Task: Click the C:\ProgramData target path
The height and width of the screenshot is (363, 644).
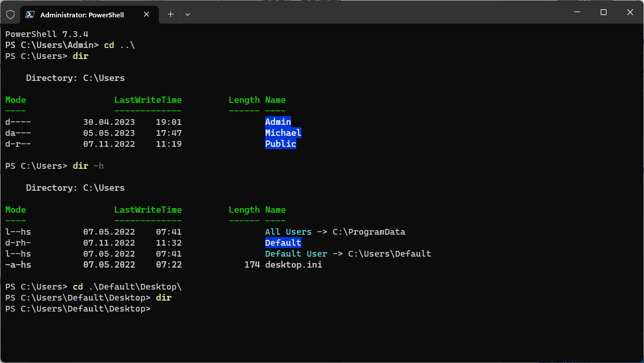Action: coord(369,232)
